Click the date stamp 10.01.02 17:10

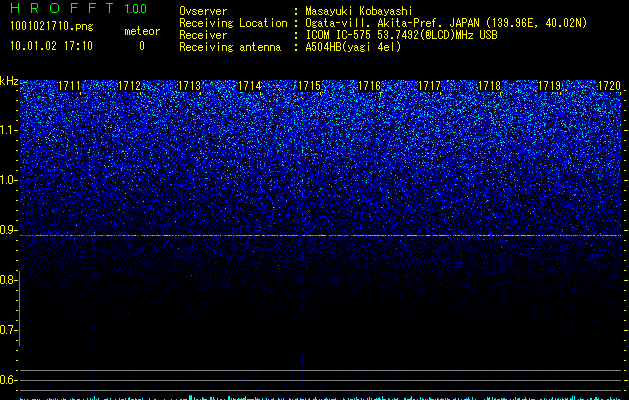(51, 46)
